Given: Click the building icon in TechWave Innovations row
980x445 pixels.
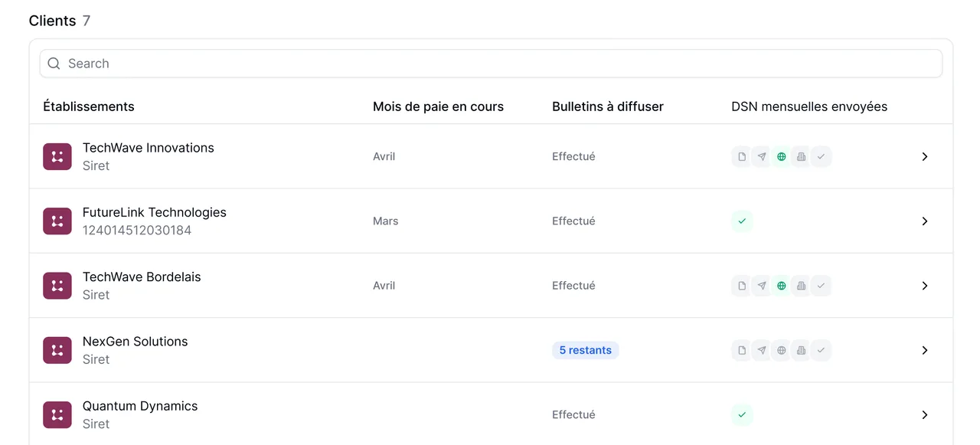Looking at the screenshot, I should pos(801,156).
